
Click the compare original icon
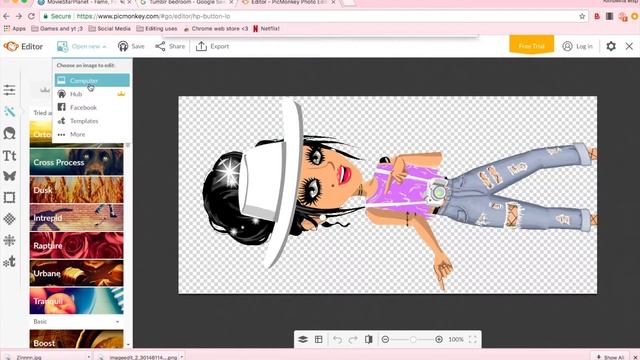pos(369,340)
